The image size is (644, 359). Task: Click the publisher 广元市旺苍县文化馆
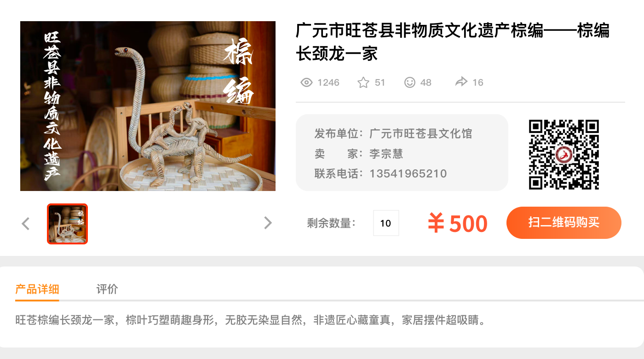[421, 134]
